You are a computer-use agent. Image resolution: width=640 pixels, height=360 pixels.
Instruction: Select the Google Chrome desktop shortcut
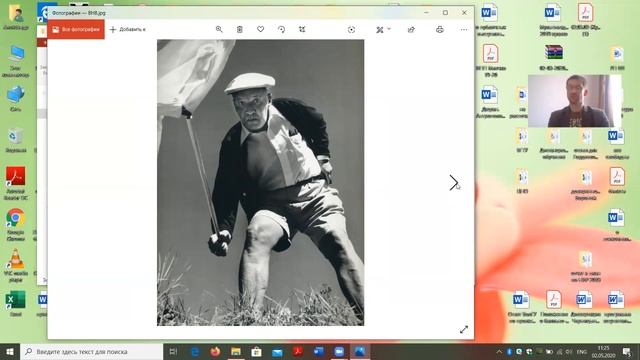click(x=16, y=224)
